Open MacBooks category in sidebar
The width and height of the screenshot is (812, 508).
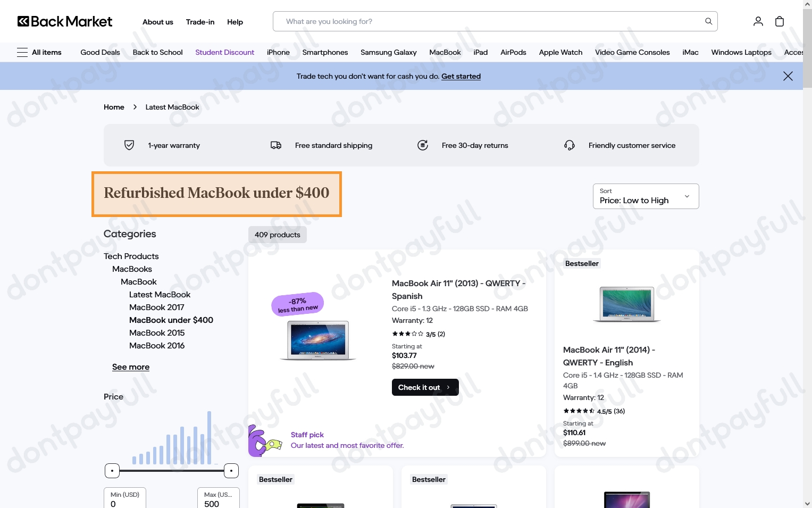point(132,269)
